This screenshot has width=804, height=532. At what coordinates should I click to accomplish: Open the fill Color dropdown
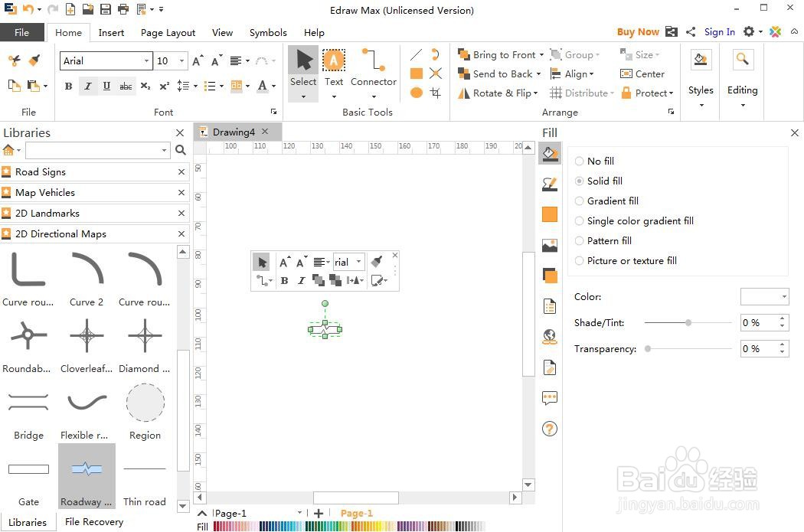[x=764, y=296]
